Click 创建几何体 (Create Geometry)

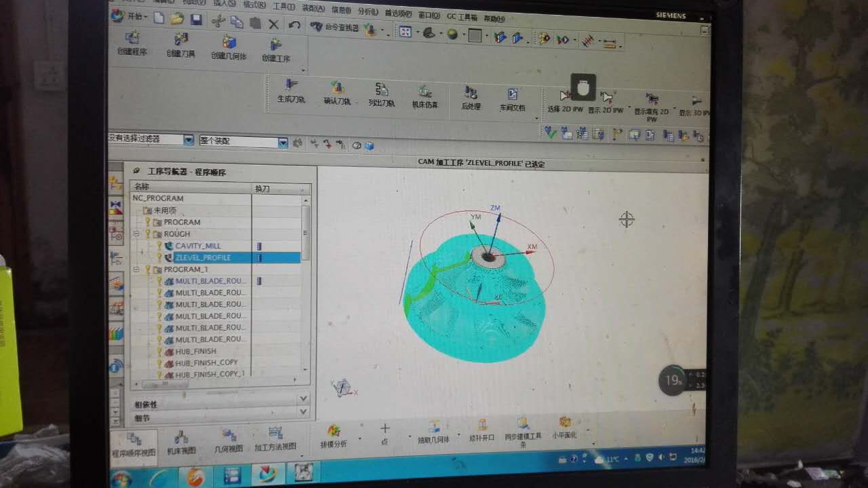[229, 48]
